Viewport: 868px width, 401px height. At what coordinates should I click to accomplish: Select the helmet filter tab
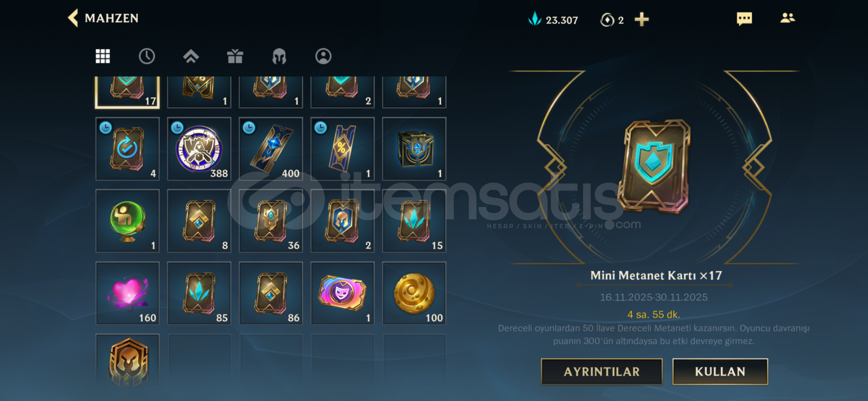click(x=279, y=56)
